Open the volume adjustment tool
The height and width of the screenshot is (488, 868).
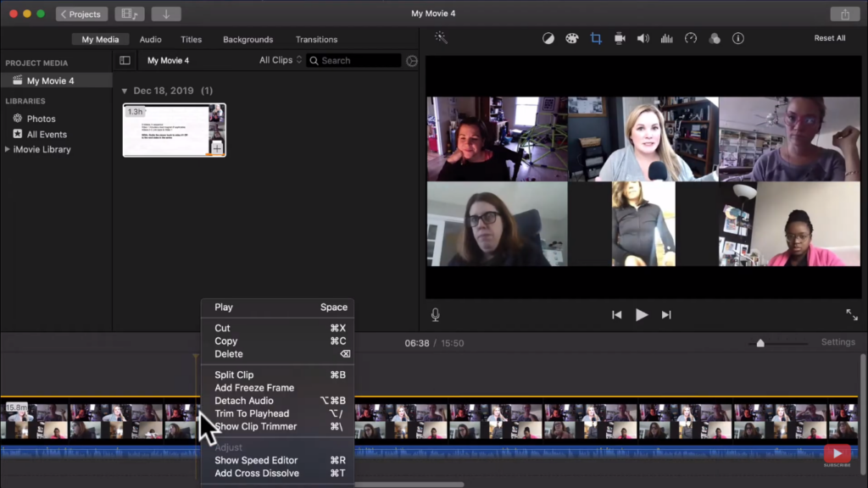pyautogui.click(x=643, y=38)
